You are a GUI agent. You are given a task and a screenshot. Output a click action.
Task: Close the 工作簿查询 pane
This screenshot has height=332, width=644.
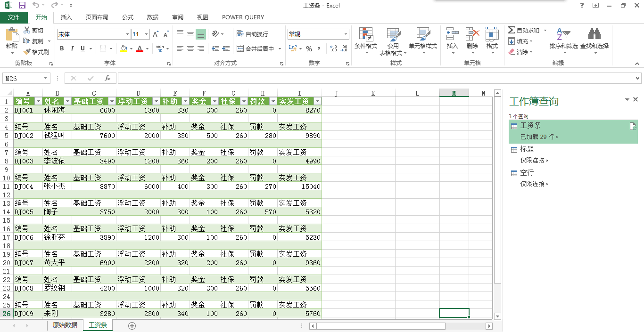[636, 99]
